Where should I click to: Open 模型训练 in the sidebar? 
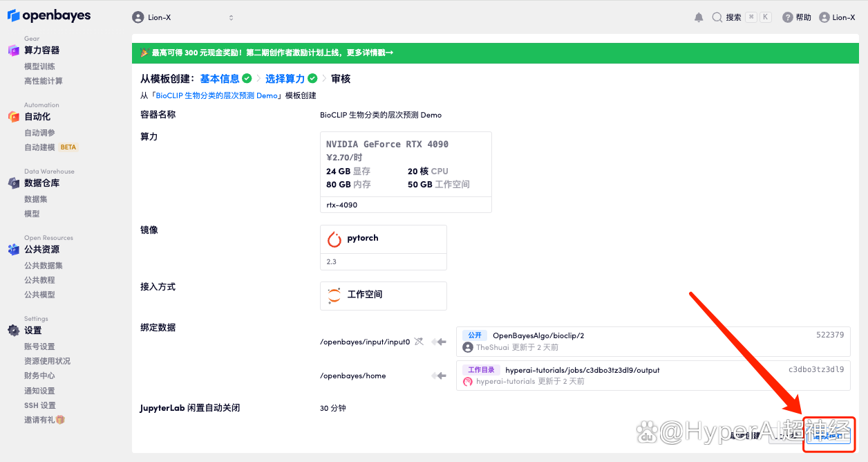(x=39, y=66)
